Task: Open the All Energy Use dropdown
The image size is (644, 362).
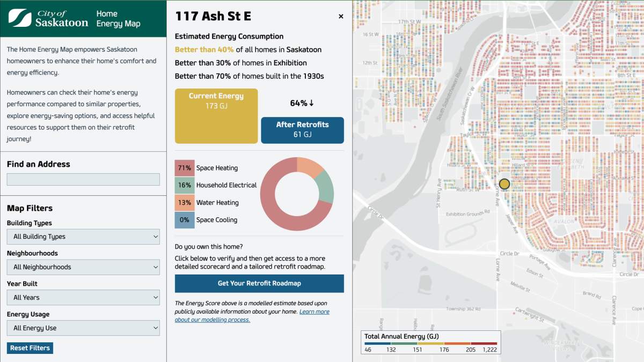Action: 83,328
